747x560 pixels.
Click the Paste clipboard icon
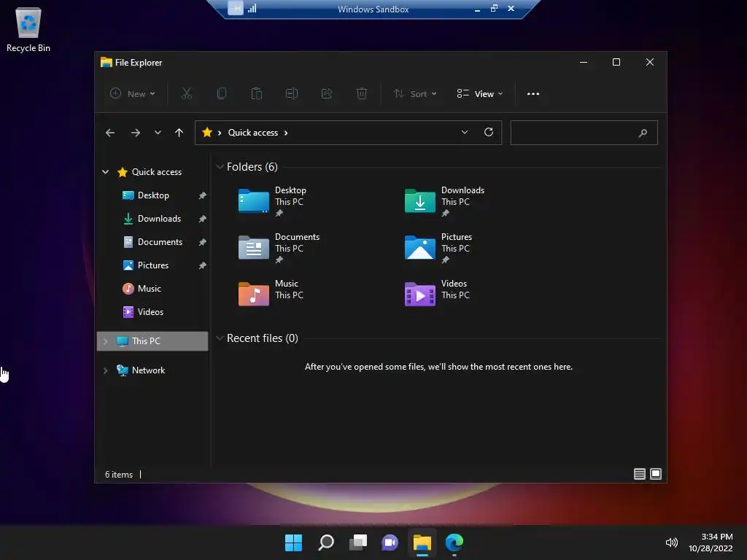pos(256,94)
